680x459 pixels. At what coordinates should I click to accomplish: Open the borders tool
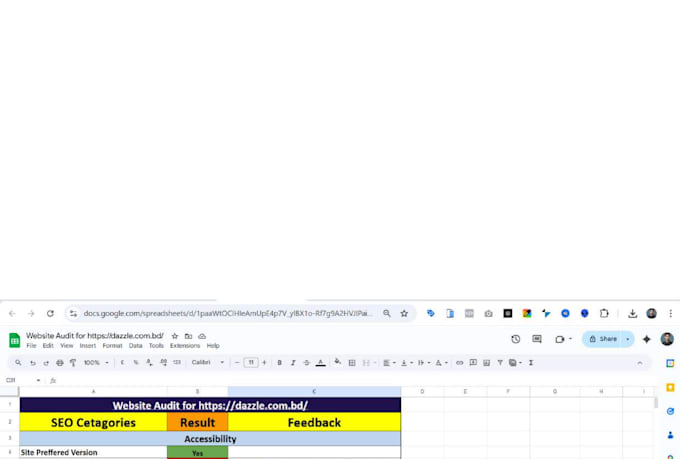(352, 363)
